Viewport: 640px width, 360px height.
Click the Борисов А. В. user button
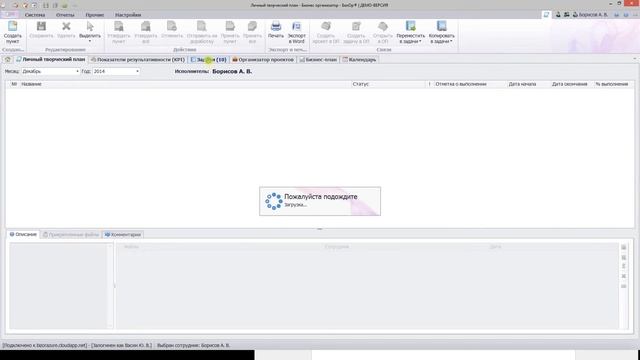590,15
